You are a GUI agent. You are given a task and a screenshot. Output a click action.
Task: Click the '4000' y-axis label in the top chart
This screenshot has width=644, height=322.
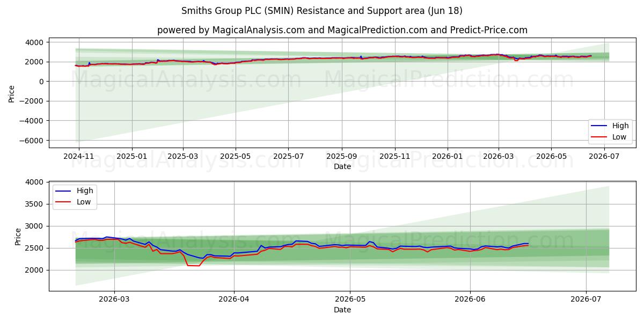click(x=35, y=42)
